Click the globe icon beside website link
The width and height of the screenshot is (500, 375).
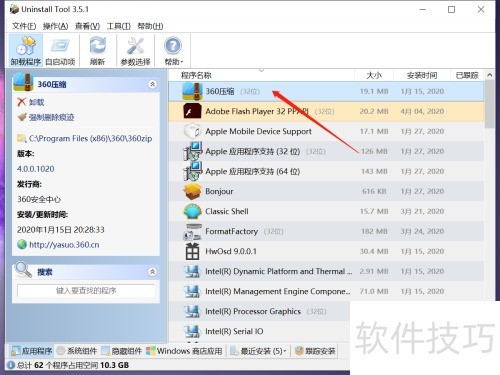tap(22, 245)
